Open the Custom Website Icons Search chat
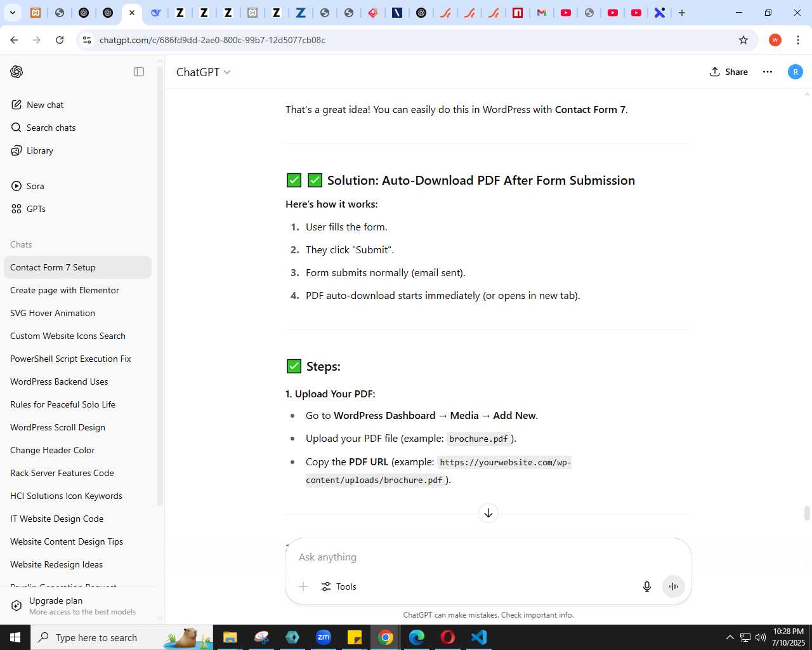Screen dimensions: 812x650 coord(77,336)
